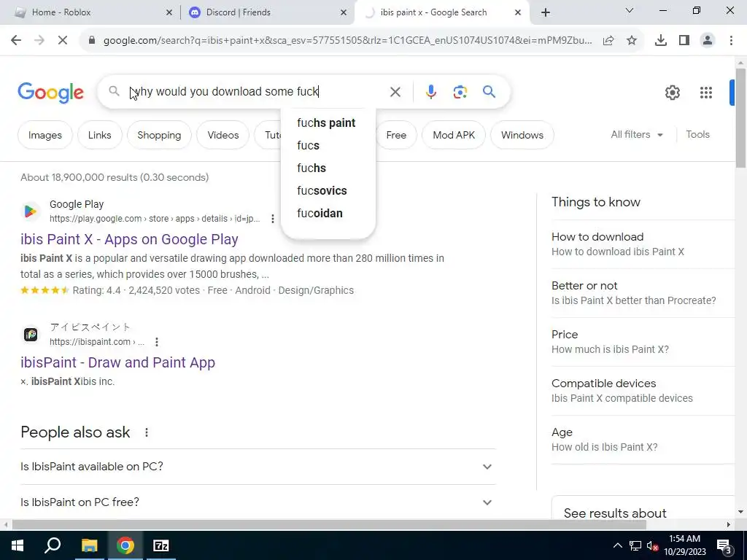Open the All filters dropdown
The height and width of the screenshot is (560, 747).
pos(637,135)
